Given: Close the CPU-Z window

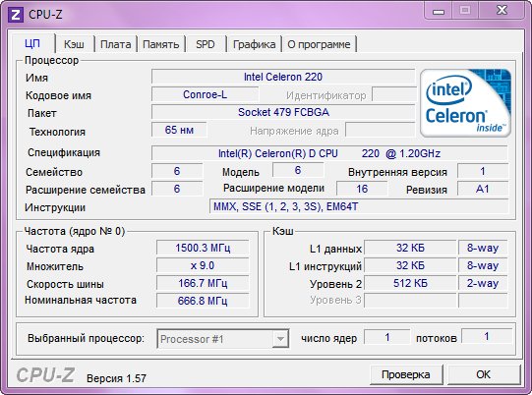Looking at the screenshot, I should (502, 11).
